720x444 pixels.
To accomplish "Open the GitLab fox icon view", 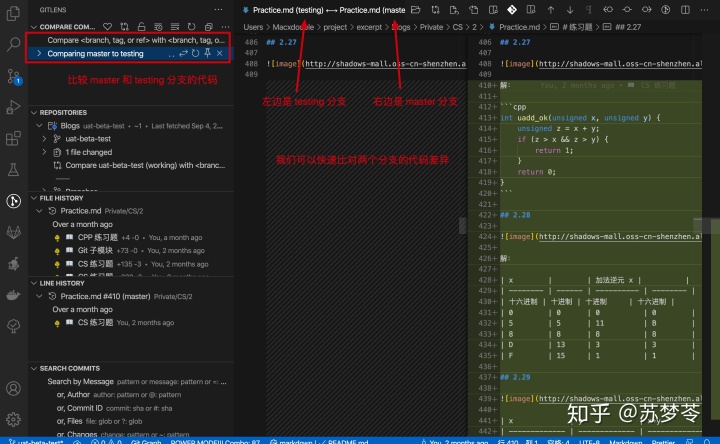I will (13, 232).
